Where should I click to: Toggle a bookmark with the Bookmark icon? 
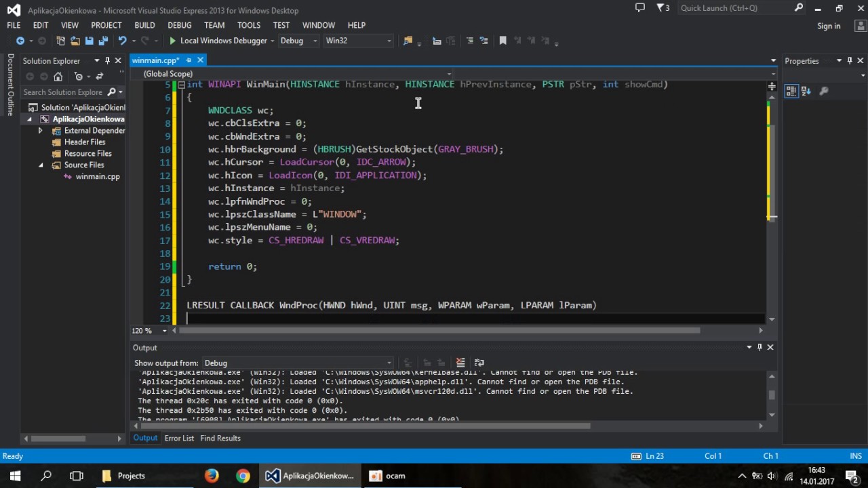[502, 41]
